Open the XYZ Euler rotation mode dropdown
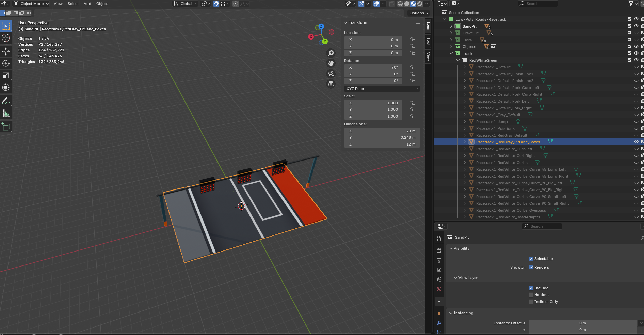Image resolution: width=644 pixels, height=335 pixels. [x=382, y=89]
